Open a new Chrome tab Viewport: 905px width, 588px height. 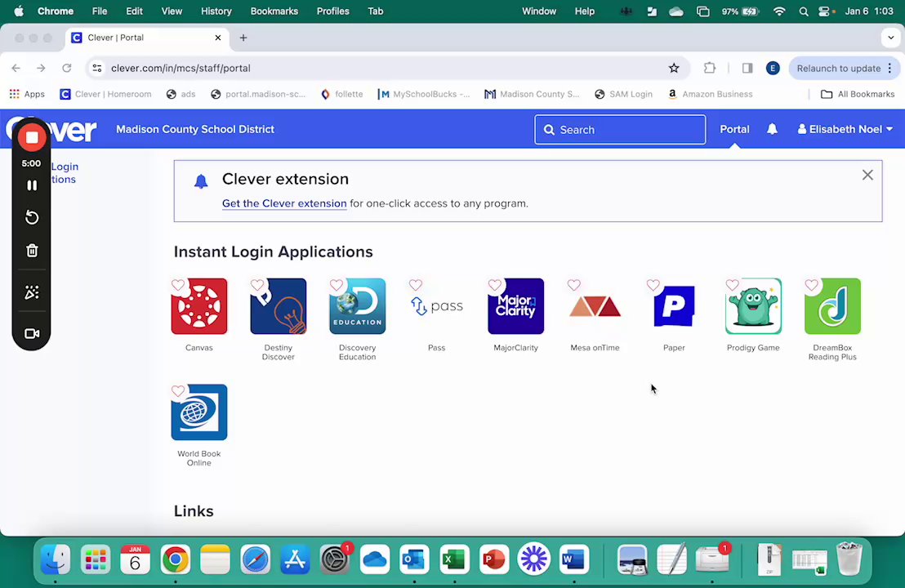pyautogui.click(x=243, y=38)
